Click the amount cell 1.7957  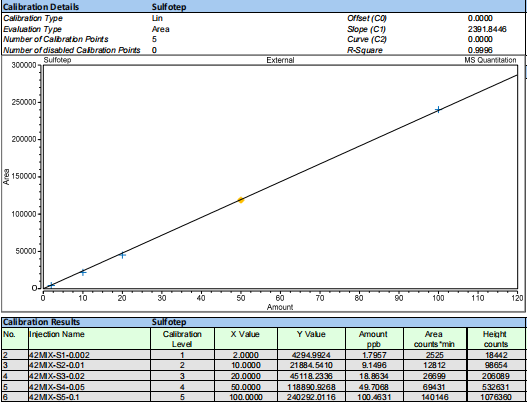pos(374,355)
